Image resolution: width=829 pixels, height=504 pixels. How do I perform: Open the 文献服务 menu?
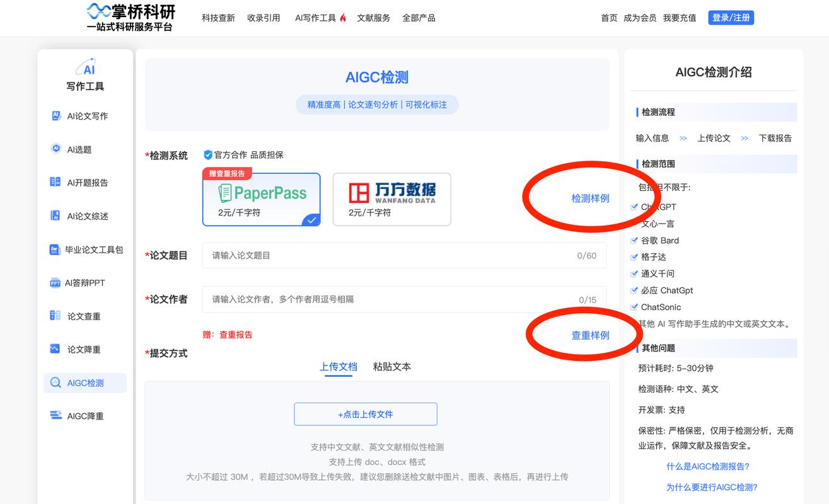click(x=373, y=18)
